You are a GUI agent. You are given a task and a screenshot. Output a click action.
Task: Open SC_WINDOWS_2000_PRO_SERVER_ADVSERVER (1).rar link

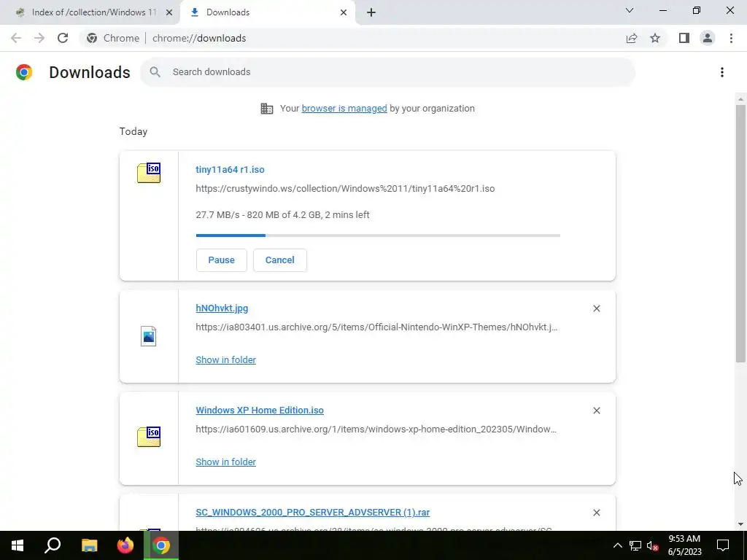pyautogui.click(x=312, y=513)
